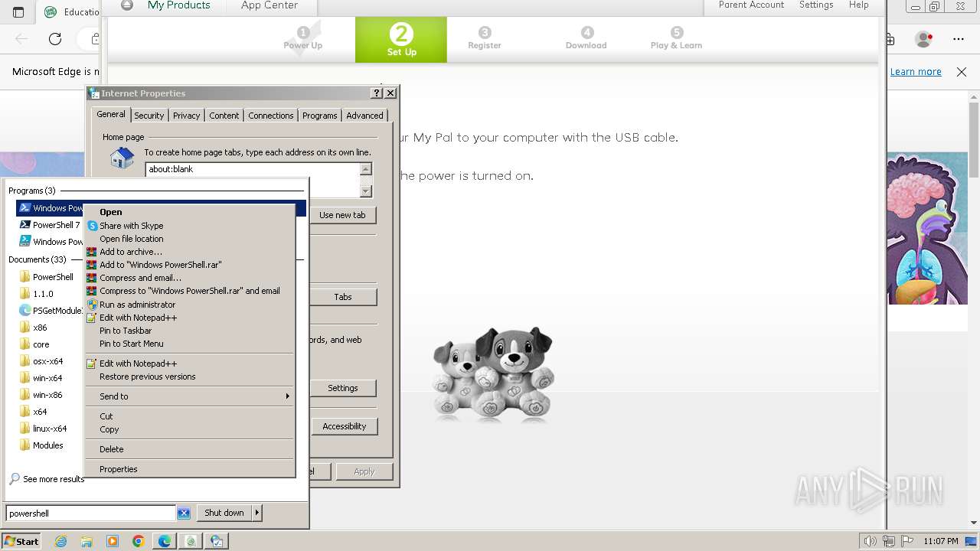Click Internet Properties help question mark button
This screenshot has width=980, height=551.
[376, 93]
